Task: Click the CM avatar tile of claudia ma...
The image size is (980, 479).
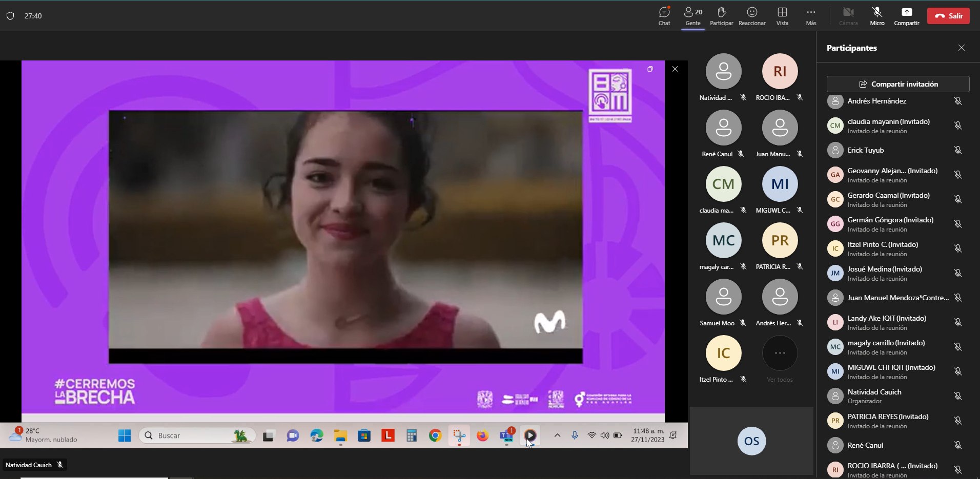Action: tap(723, 184)
